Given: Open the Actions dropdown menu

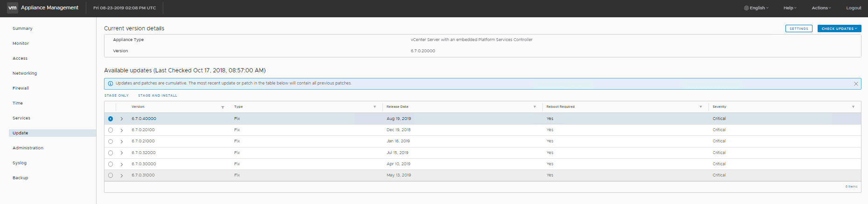Looking at the screenshot, I should tap(821, 8).
